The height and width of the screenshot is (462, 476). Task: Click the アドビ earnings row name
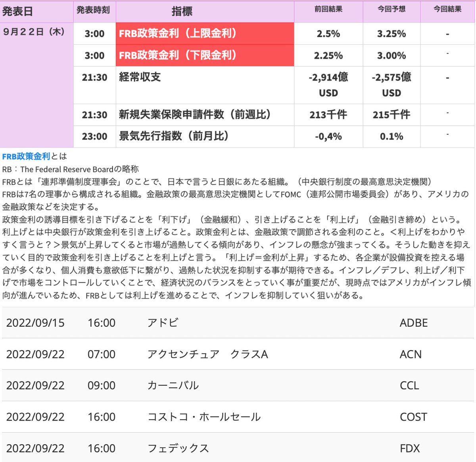point(163,323)
